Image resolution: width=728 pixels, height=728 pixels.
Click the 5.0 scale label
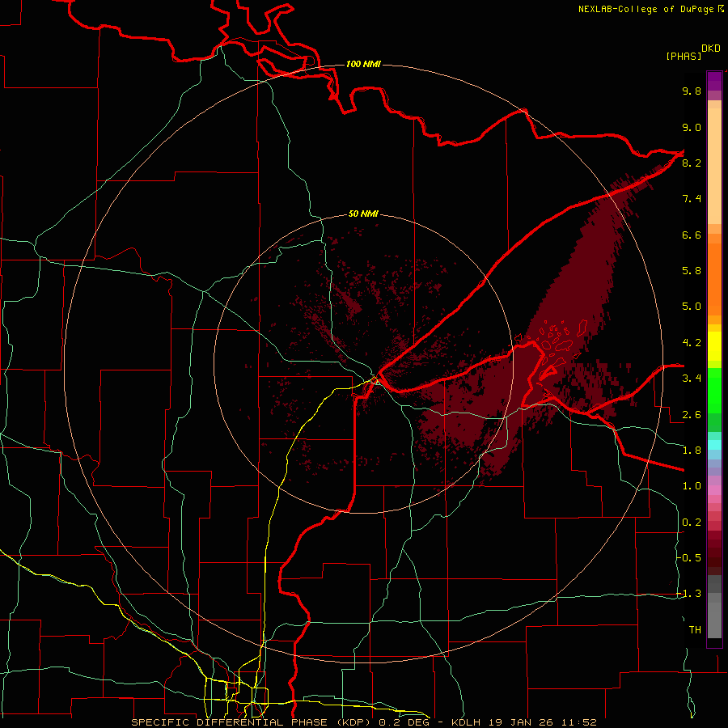[x=692, y=307]
